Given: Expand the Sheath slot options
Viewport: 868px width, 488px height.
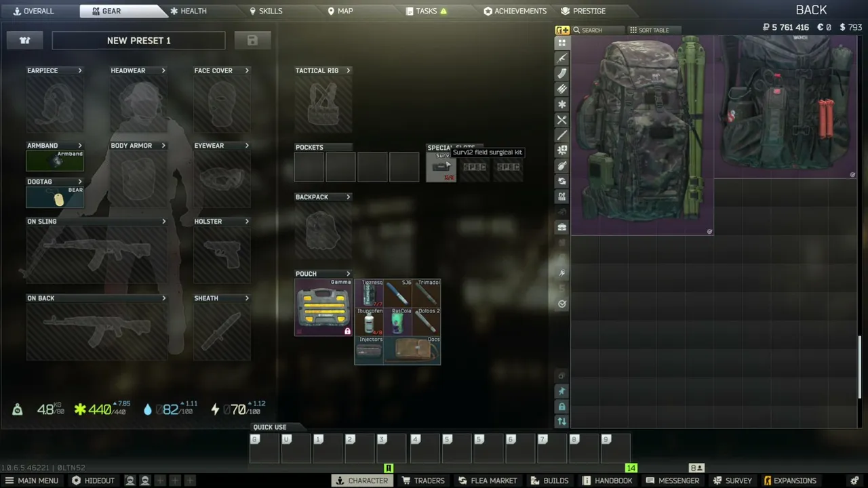Looking at the screenshot, I should click(x=247, y=298).
